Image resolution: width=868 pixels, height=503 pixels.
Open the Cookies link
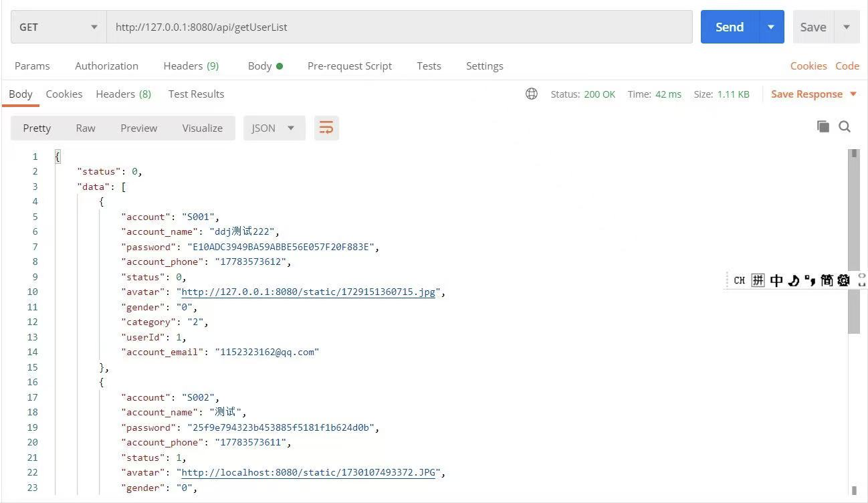[808, 66]
